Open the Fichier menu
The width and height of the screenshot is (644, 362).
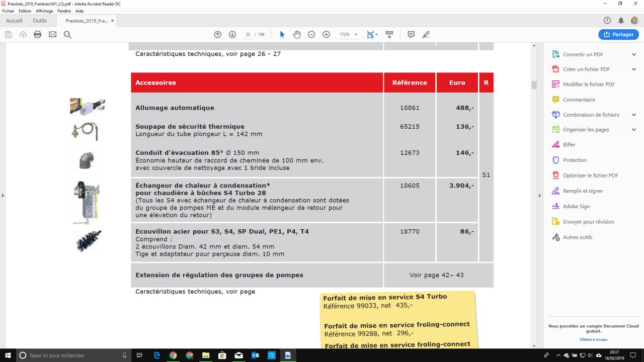tap(9, 11)
